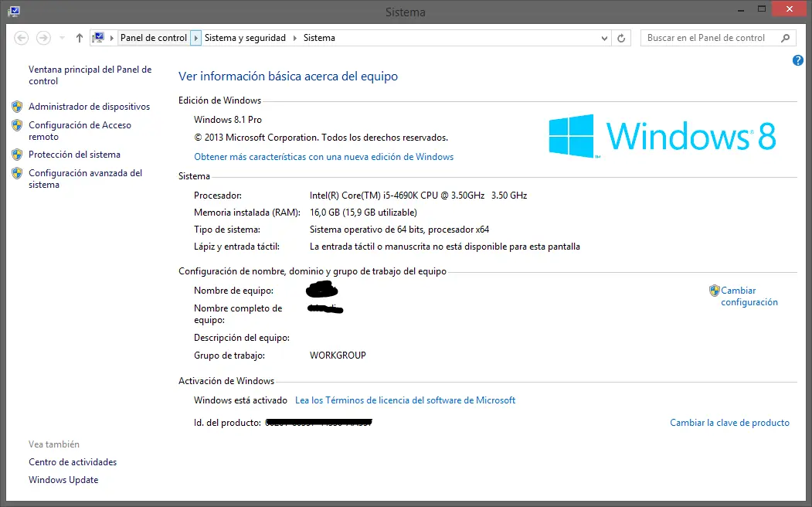The width and height of the screenshot is (812, 507).
Task: Open Protección del sistema link
Action: [x=75, y=155]
